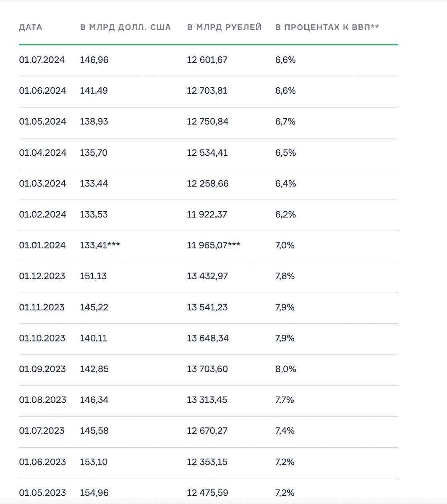Click the 11 965,07*** footnoted rubles value
Viewport: 447px width, 504px height.
pyautogui.click(x=213, y=245)
